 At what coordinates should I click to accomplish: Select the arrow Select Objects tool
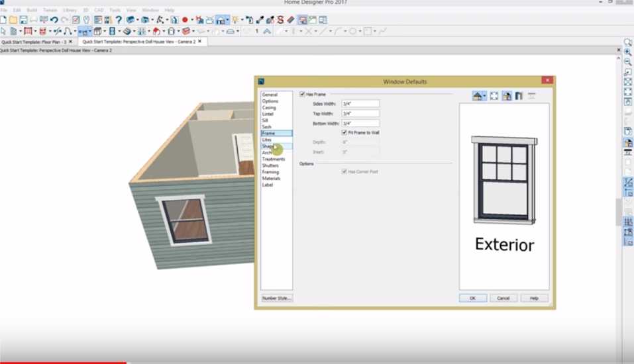(x=3, y=31)
